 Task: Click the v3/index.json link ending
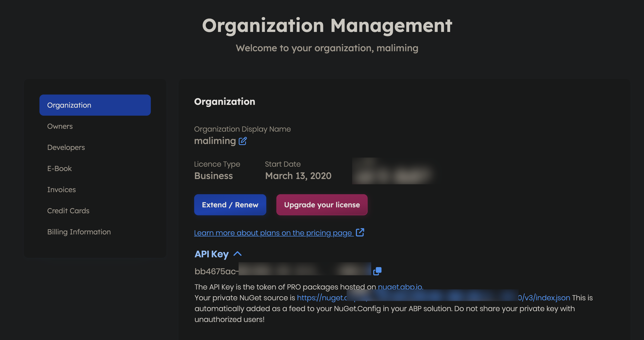point(544,298)
